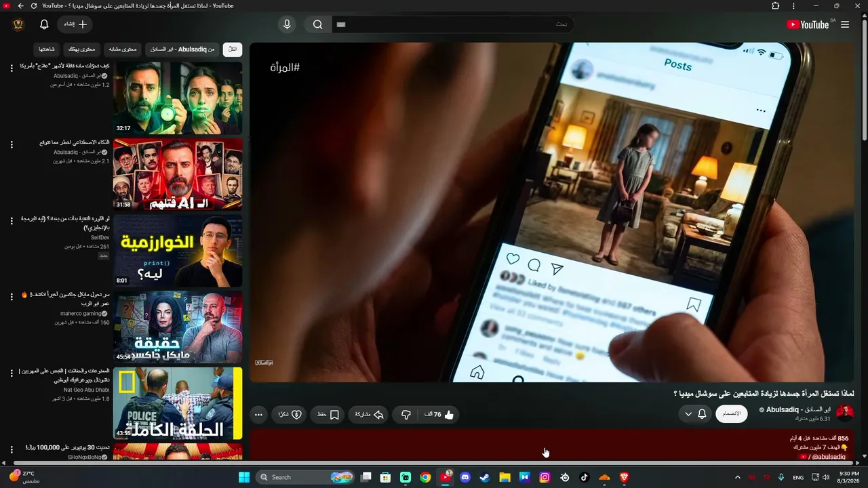Show hidden system tray icons
The height and width of the screenshot is (488, 868).
[x=738, y=477]
